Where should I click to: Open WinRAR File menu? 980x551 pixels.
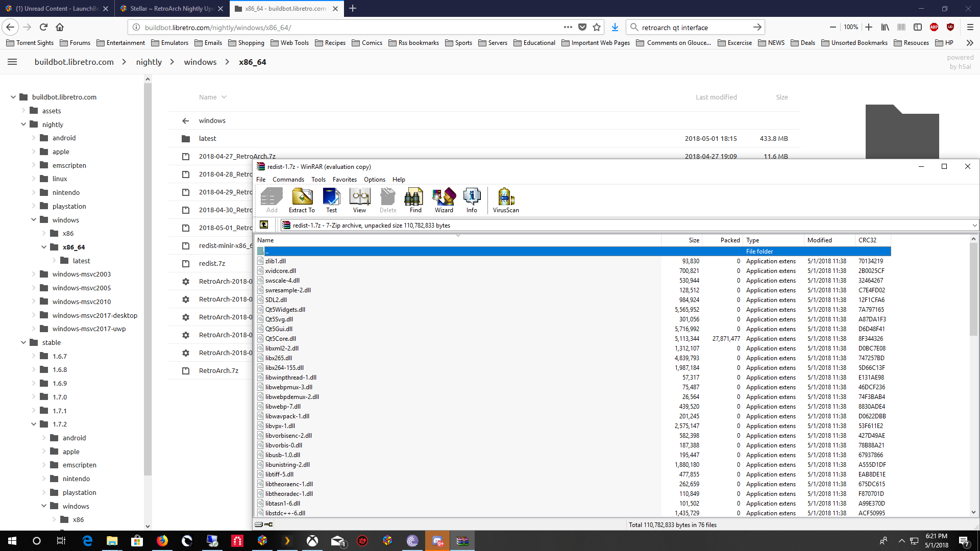point(261,180)
